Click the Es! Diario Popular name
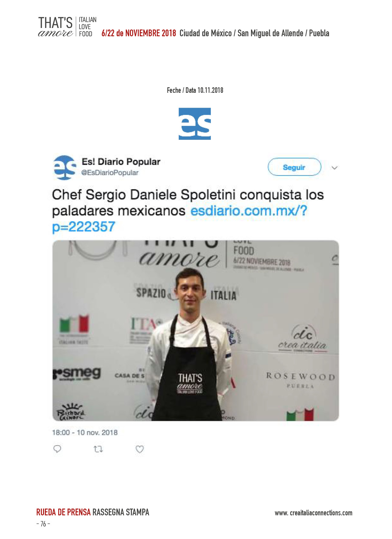392x539 pixels. (x=121, y=162)
